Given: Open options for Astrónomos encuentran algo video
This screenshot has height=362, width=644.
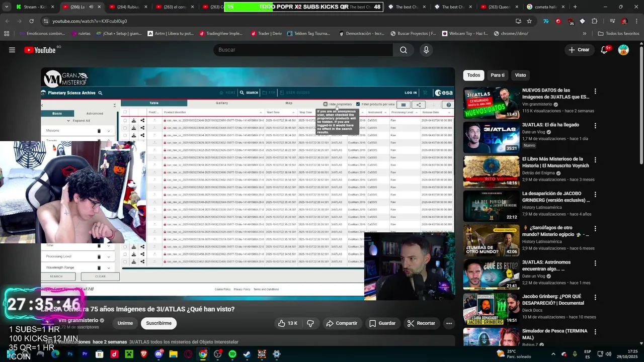Looking at the screenshot, I should (x=595, y=263).
